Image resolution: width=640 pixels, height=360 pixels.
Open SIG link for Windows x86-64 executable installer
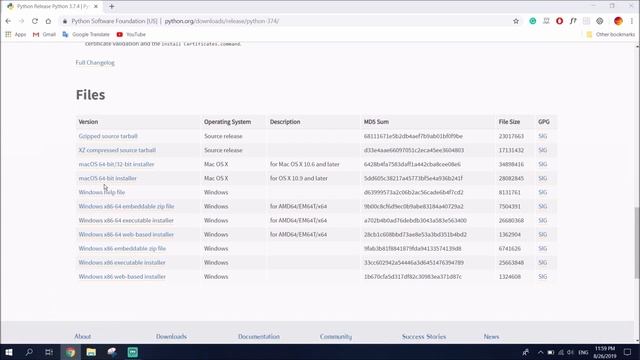542,220
